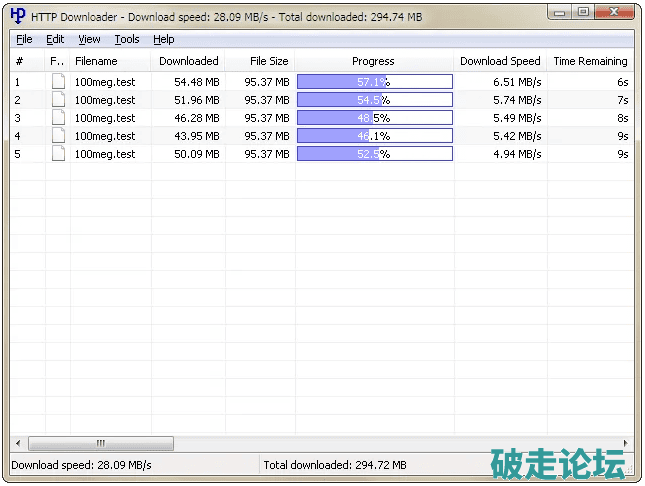Image resolution: width=645 pixels, height=486 pixels.
Task: Click the file type icon in row 4
Action: coord(58,136)
